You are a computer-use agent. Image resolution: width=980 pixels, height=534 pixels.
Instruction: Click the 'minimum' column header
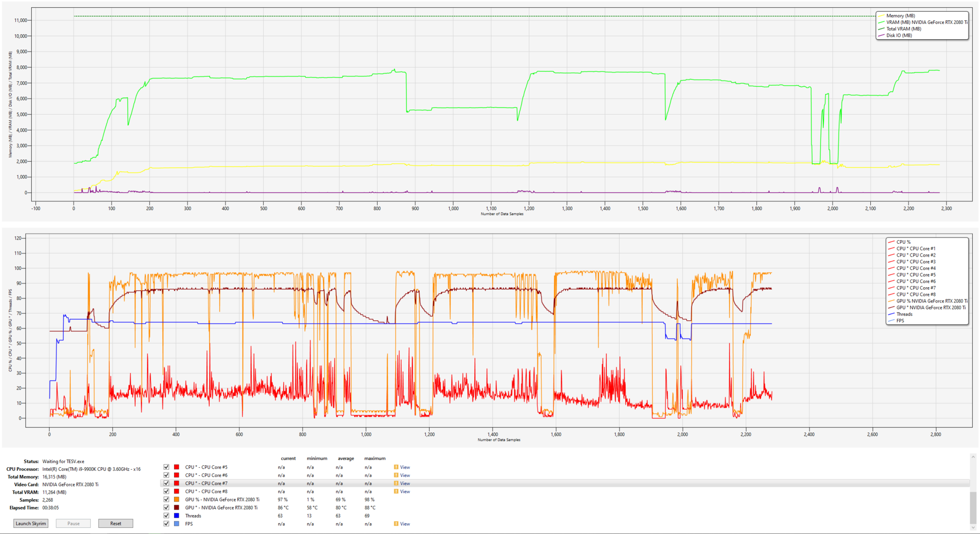[x=317, y=459]
